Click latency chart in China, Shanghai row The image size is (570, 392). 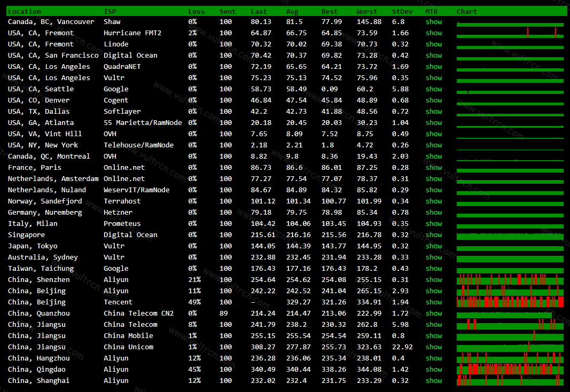click(x=510, y=380)
